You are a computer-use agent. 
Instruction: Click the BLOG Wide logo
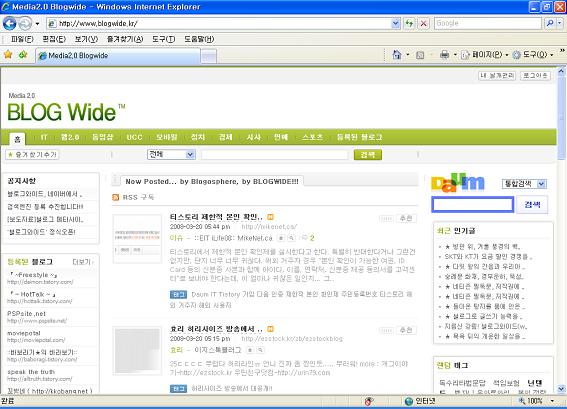(x=66, y=112)
